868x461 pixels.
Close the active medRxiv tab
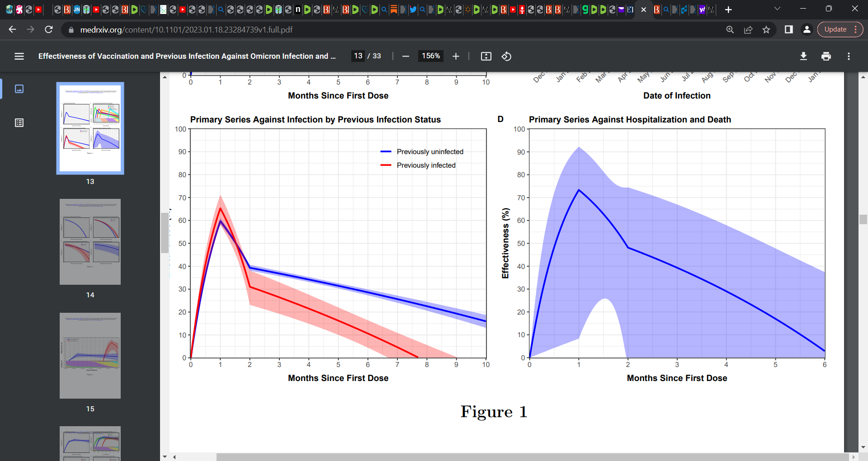(x=644, y=9)
